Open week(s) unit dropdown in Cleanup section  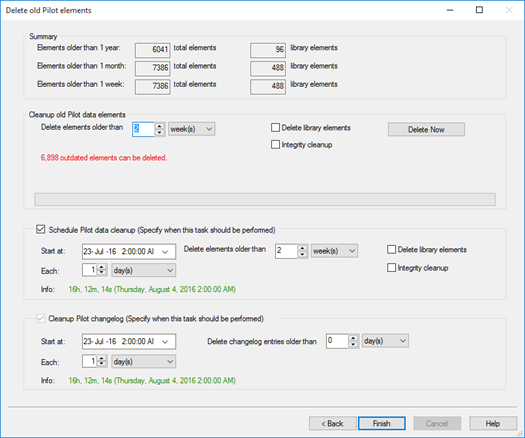click(x=192, y=129)
